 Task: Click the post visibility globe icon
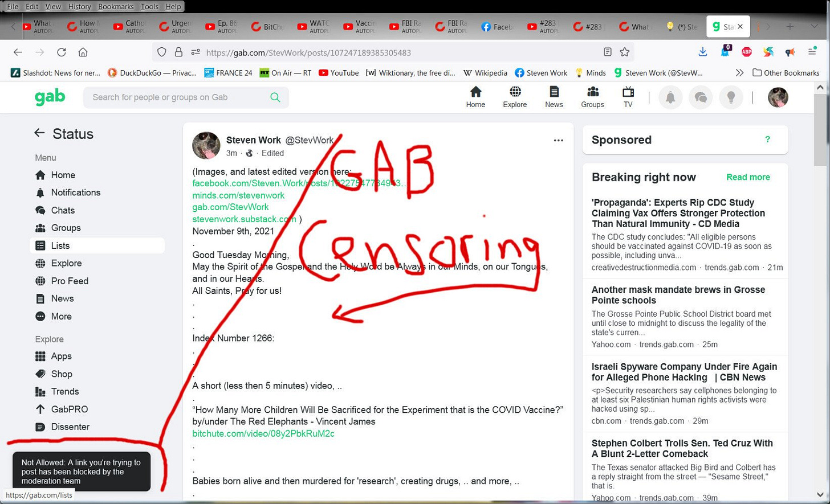click(249, 153)
